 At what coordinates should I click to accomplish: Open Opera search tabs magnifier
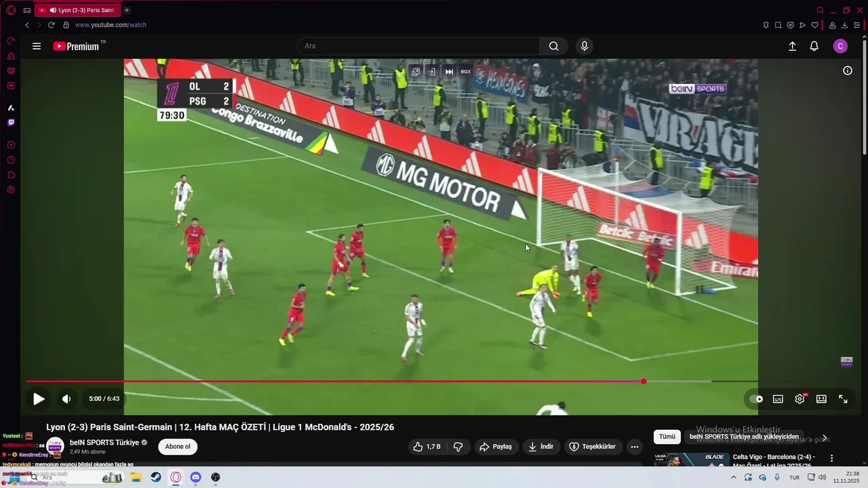tap(820, 10)
